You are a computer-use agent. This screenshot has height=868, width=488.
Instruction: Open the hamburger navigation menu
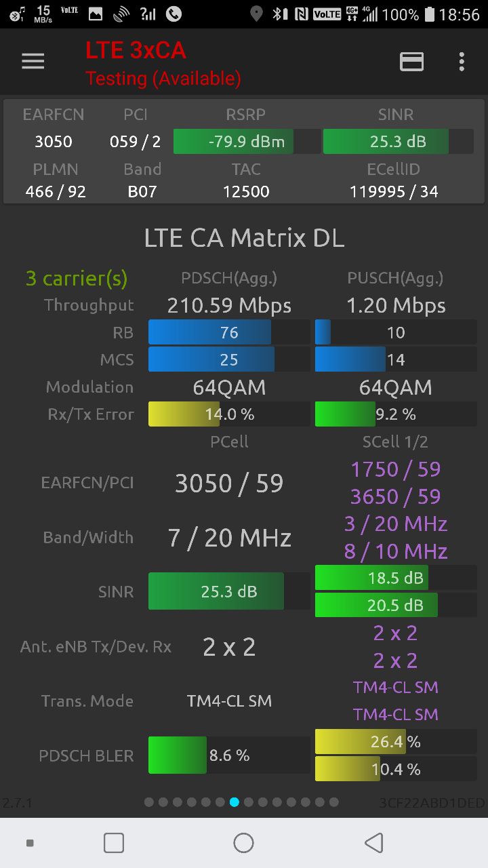[x=33, y=62]
